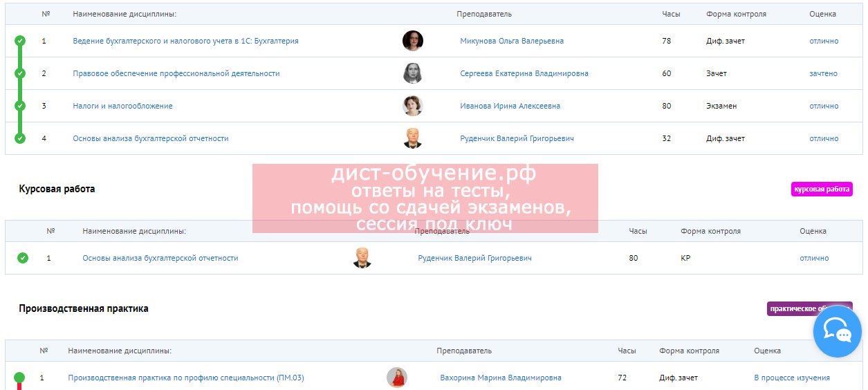The width and height of the screenshot is (868, 390).
Task: Click В процессе изучения status link
Action: 791,378
